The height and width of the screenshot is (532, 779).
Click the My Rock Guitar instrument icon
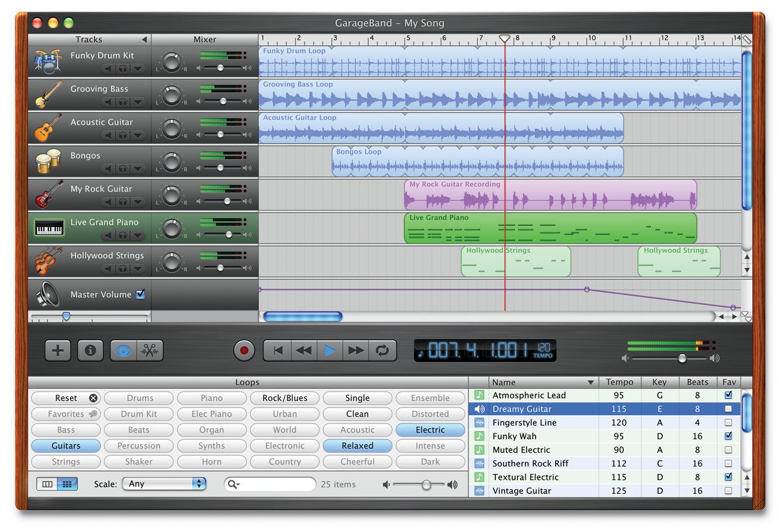[48, 195]
